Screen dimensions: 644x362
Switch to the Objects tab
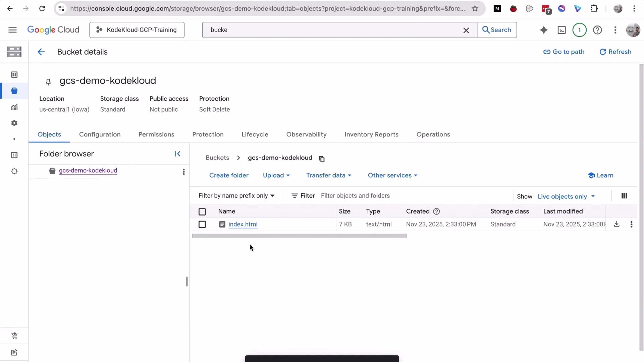pos(49,134)
